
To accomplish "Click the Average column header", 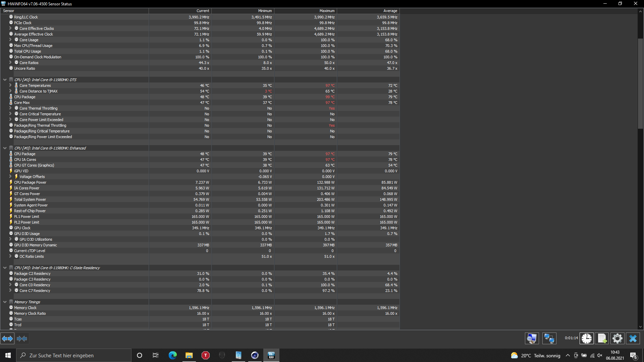I will pyautogui.click(x=390, y=11).
